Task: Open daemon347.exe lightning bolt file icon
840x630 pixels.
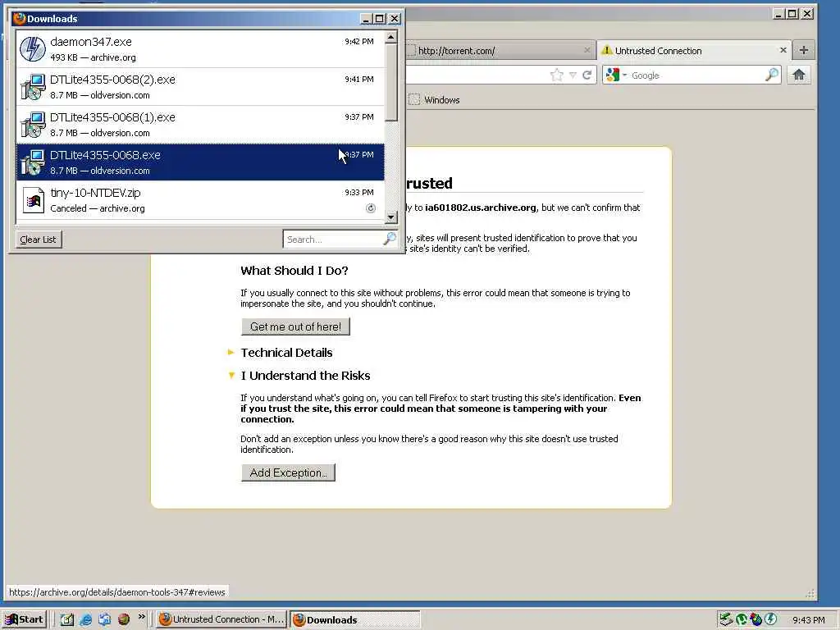Action: (33, 48)
